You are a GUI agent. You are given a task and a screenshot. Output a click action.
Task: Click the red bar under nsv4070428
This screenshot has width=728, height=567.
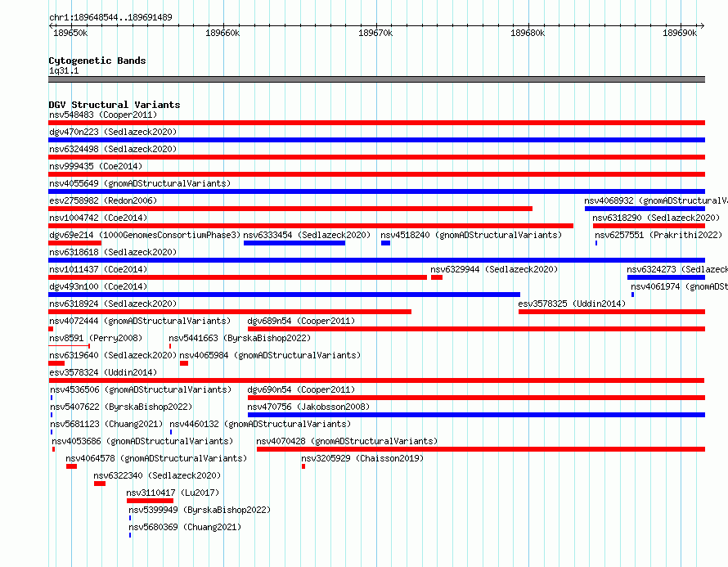(x=481, y=449)
